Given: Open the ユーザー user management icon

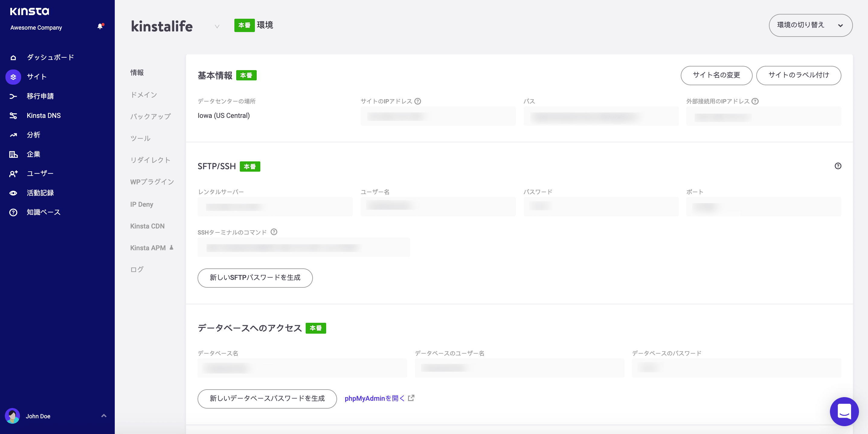Looking at the screenshot, I should (13, 173).
